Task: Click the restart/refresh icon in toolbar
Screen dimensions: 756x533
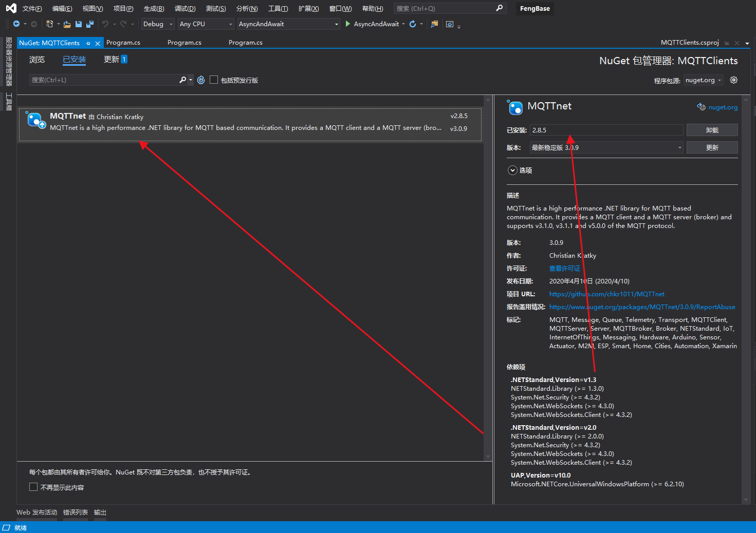Action: click(413, 24)
